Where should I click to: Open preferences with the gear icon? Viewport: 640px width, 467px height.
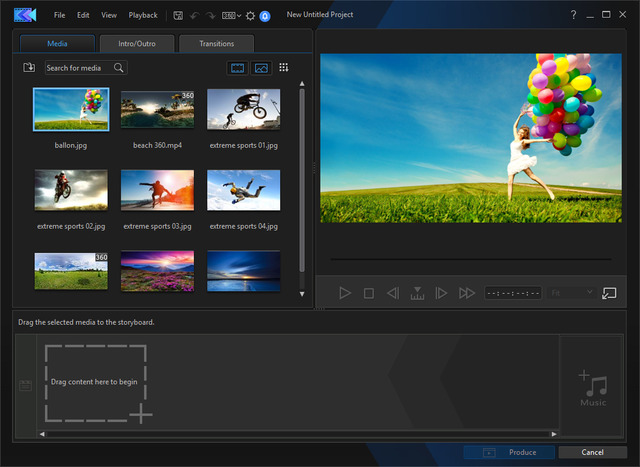click(250, 16)
